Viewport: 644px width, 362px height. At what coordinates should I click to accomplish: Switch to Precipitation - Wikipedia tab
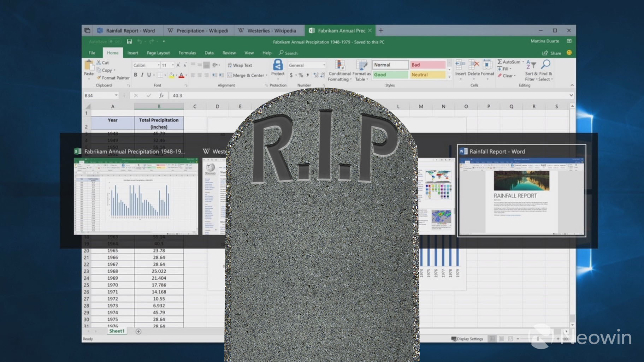tap(198, 31)
